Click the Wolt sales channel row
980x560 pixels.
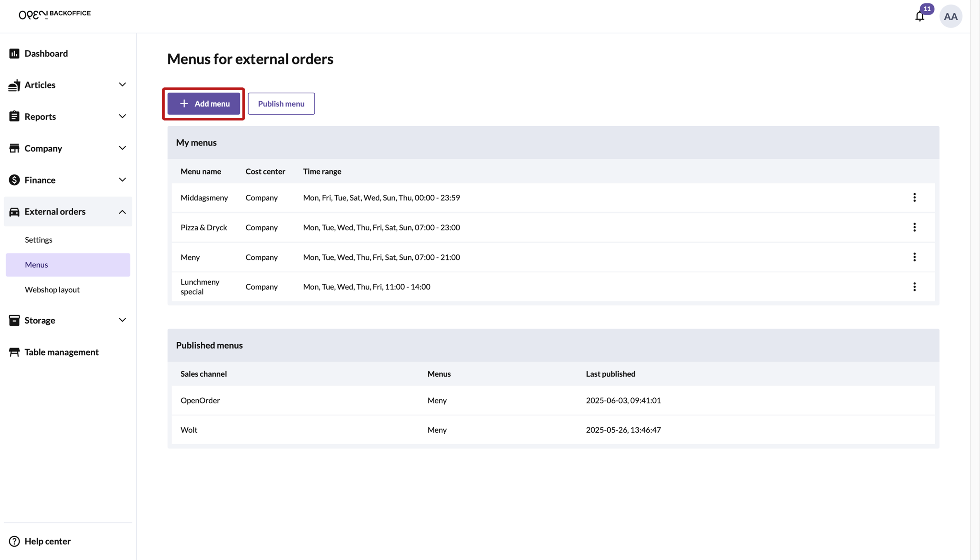click(553, 430)
